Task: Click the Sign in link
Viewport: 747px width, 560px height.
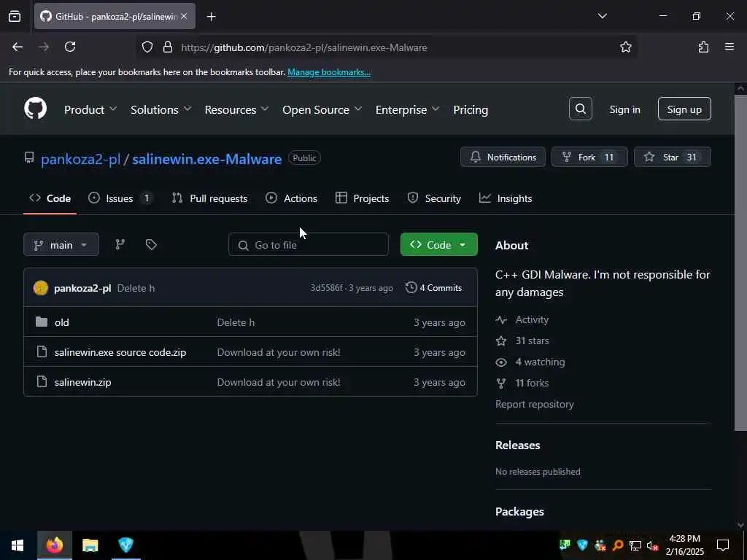Action: (x=624, y=109)
